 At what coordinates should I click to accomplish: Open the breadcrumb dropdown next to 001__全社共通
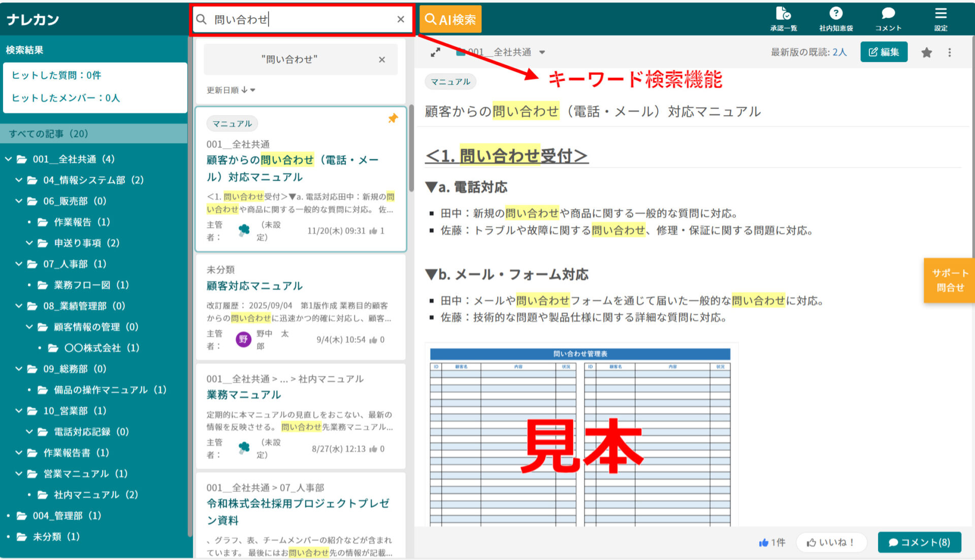click(543, 52)
